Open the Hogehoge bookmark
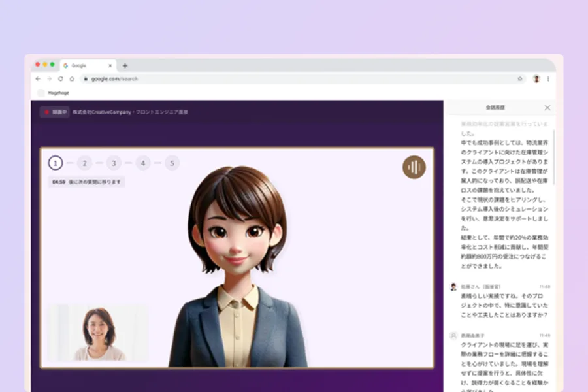The width and height of the screenshot is (588, 392). pos(54,93)
